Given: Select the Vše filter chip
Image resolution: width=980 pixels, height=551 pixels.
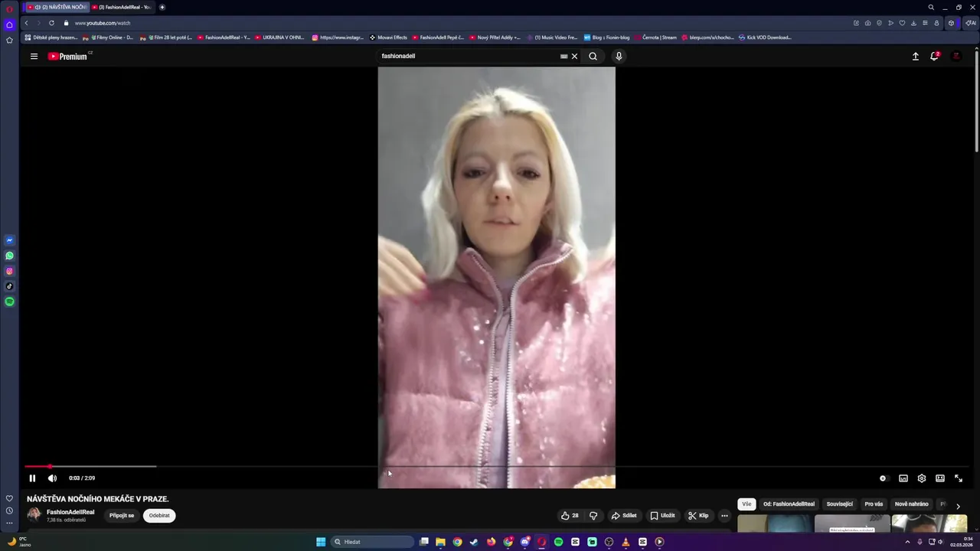Looking at the screenshot, I should (746, 504).
